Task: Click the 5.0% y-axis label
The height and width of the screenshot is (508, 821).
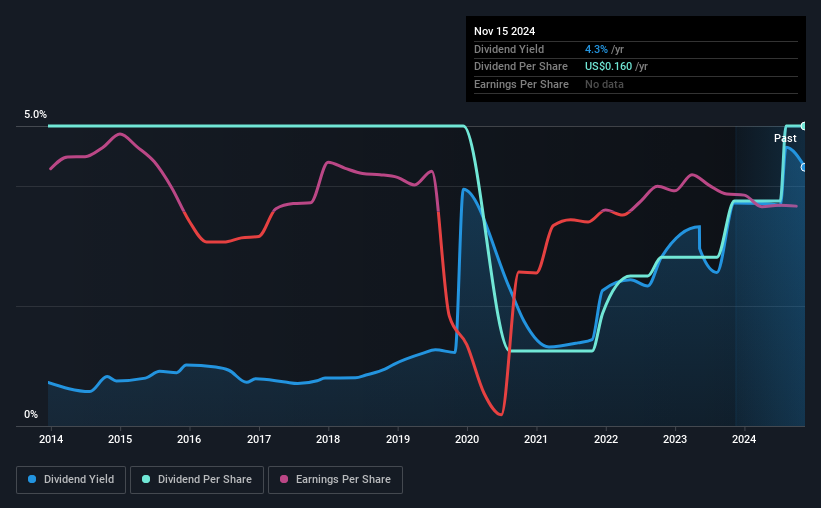Action: (x=35, y=114)
